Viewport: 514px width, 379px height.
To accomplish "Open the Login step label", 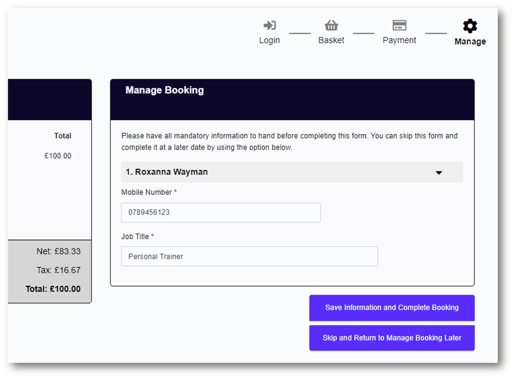I will 269,40.
